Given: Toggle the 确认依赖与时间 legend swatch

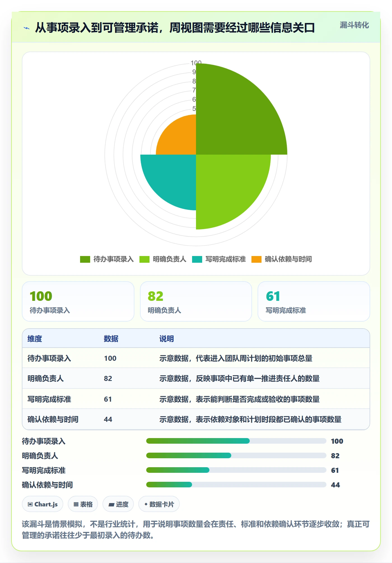Looking at the screenshot, I should point(256,259).
